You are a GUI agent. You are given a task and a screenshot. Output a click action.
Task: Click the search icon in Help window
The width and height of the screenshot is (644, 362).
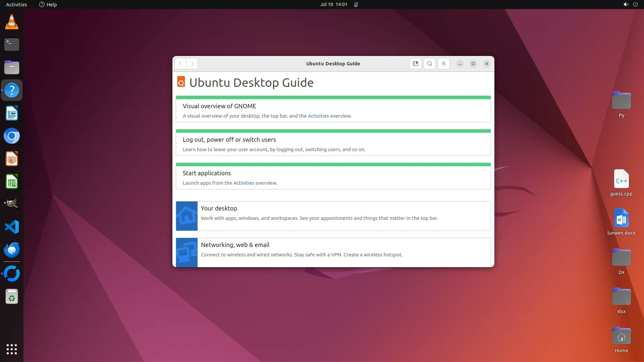coord(429,64)
